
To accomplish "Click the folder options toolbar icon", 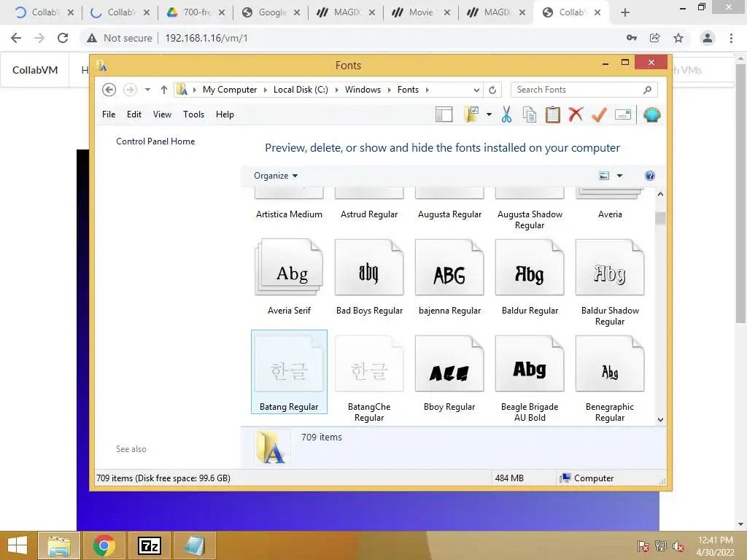I will click(x=471, y=114).
